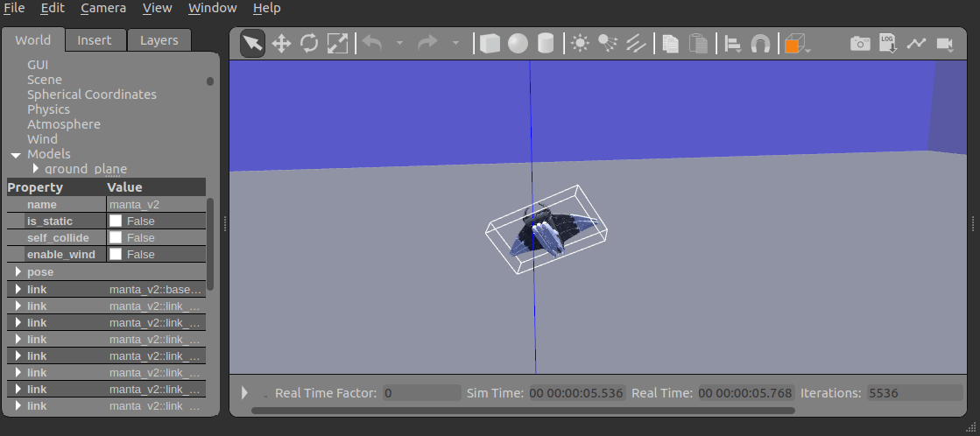This screenshot has height=436, width=980.
Task: Click the bottom horizontal scrollbar
Action: point(523,411)
